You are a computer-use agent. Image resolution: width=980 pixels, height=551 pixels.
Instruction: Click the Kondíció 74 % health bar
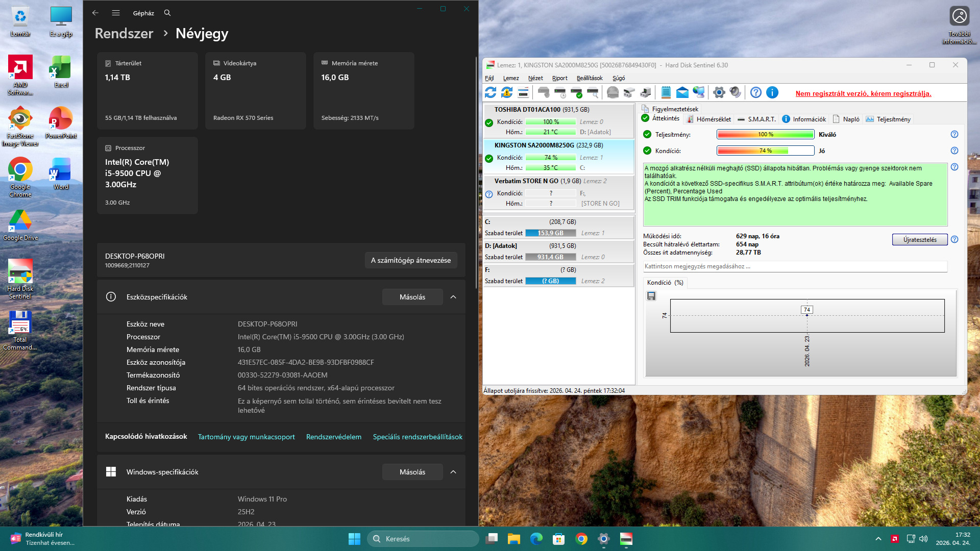pyautogui.click(x=765, y=151)
